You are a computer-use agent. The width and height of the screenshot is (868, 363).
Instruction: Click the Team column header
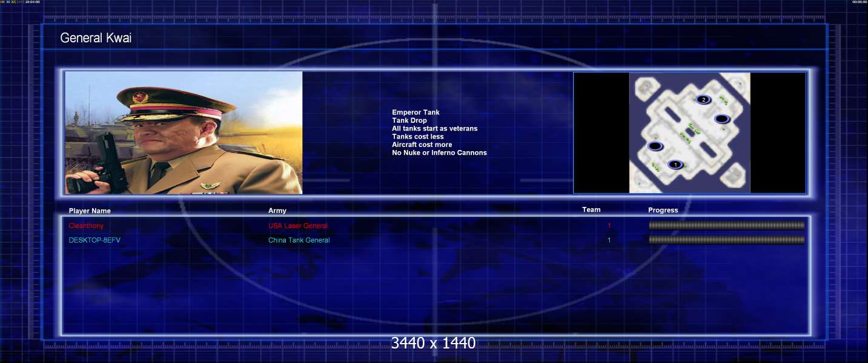pyautogui.click(x=591, y=210)
